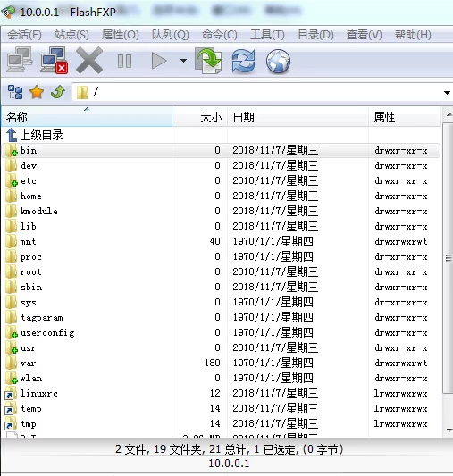Select the linuxrc symlink

pyautogui.click(x=221, y=393)
